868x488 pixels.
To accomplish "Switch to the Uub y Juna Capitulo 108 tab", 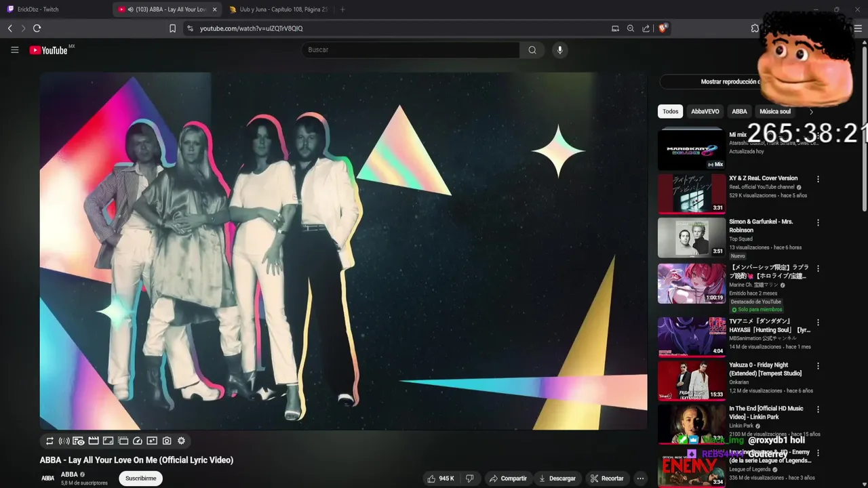I will (278, 9).
